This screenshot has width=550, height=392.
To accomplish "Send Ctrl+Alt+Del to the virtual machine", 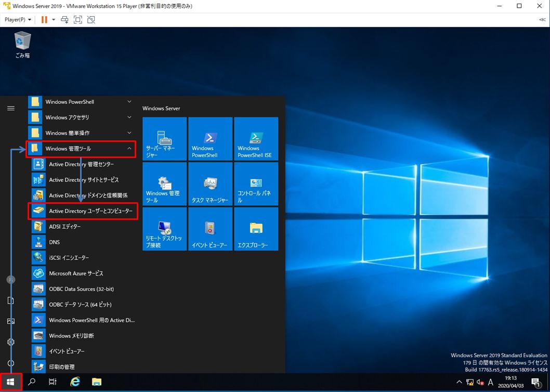I will (x=64, y=20).
